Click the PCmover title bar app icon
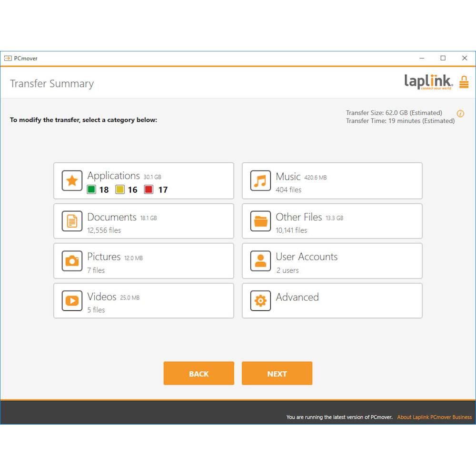 8,58
